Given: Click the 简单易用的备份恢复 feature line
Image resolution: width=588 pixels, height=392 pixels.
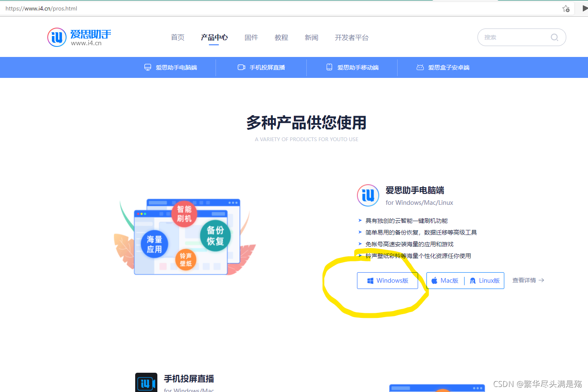Looking at the screenshot, I should pyautogui.click(x=421, y=232).
